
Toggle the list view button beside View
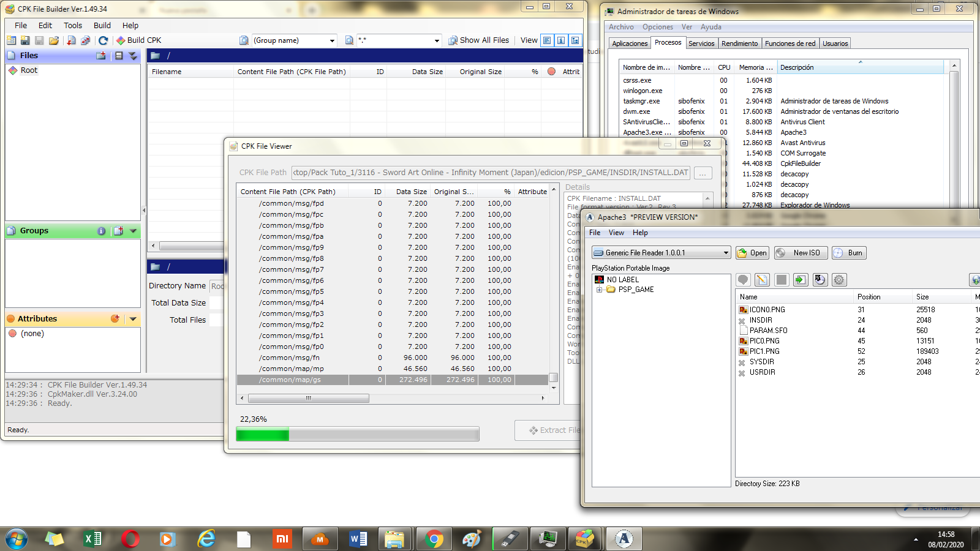click(x=547, y=40)
